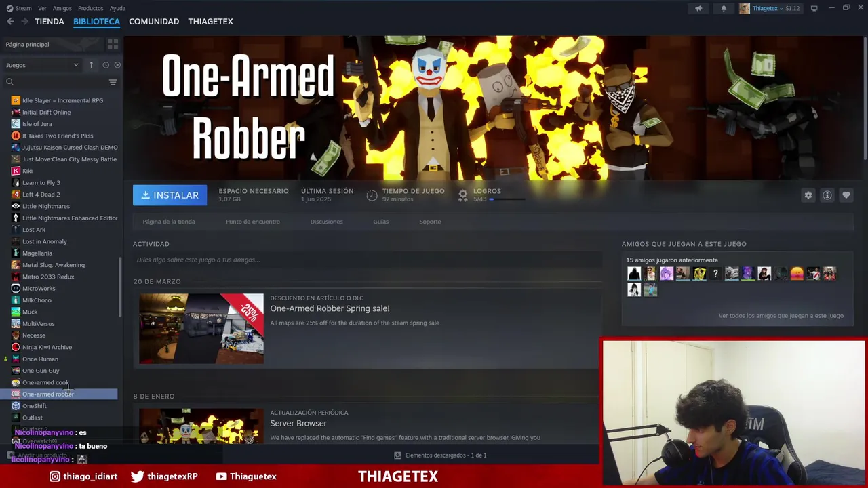Viewport: 868px width, 488px height.
Task: Open Soporte link
Action: coord(430,222)
